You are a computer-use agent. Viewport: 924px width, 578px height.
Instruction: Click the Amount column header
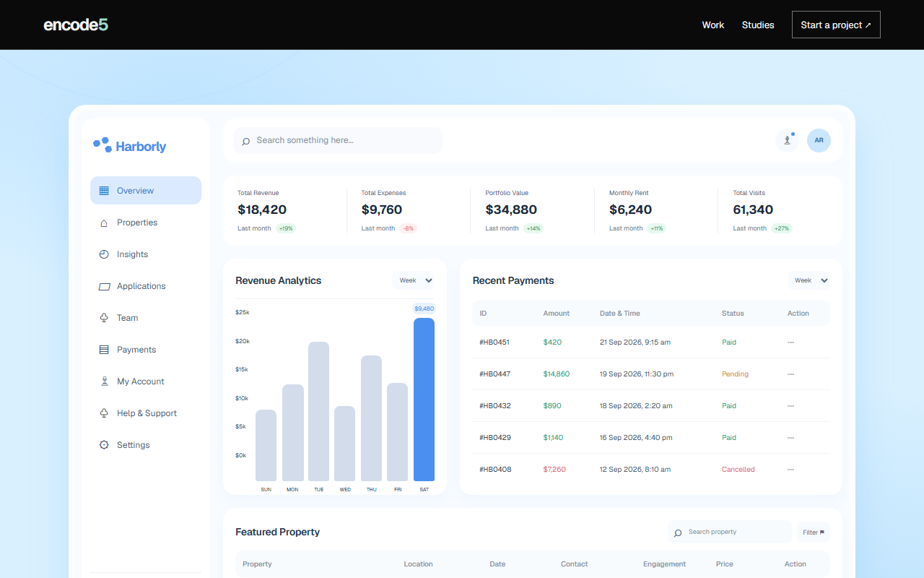[557, 314]
